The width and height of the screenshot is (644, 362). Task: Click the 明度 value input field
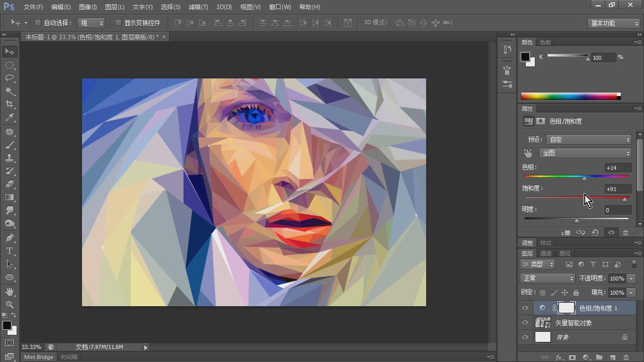(x=618, y=210)
